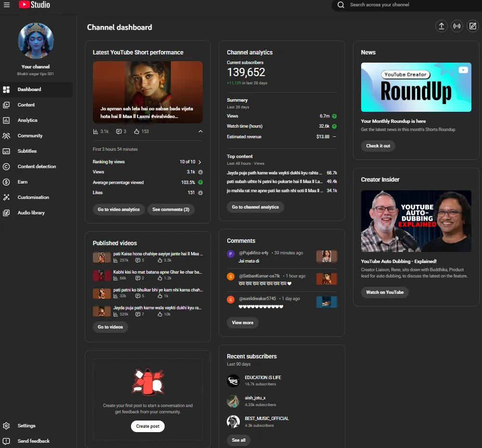
Task: Open the hamburger menu icon
Action: tap(6, 5)
